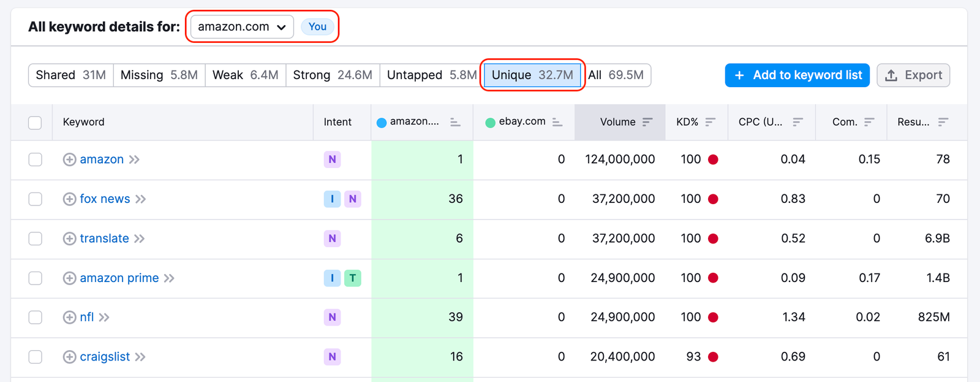980x382 pixels.
Task: Check the amazon prime row checkbox
Action: pyautogui.click(x=35, y=278)
